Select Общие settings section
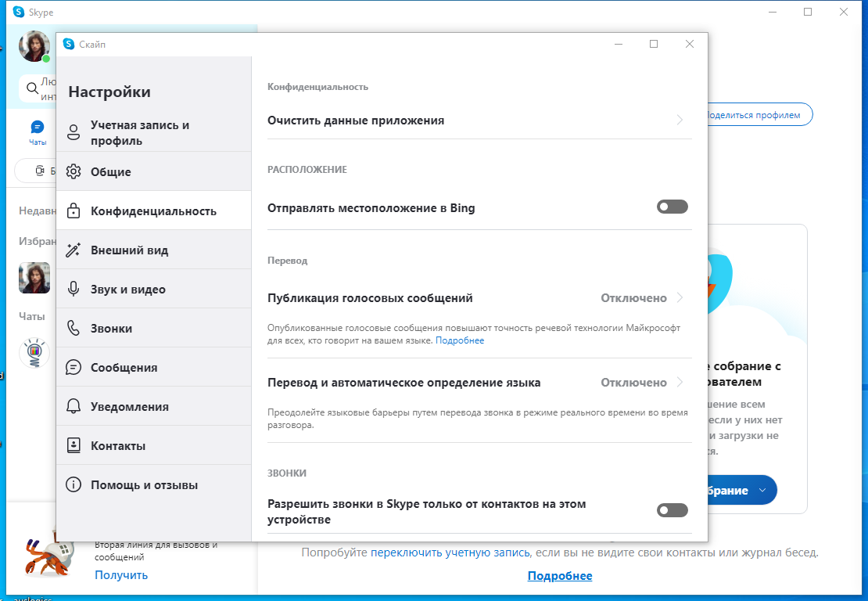 [154, 171]
